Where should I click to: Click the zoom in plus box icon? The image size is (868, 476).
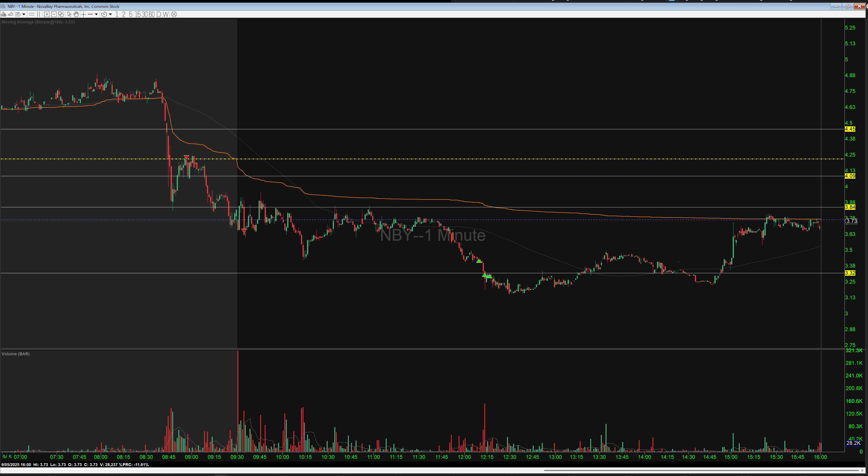pos(47,14)
